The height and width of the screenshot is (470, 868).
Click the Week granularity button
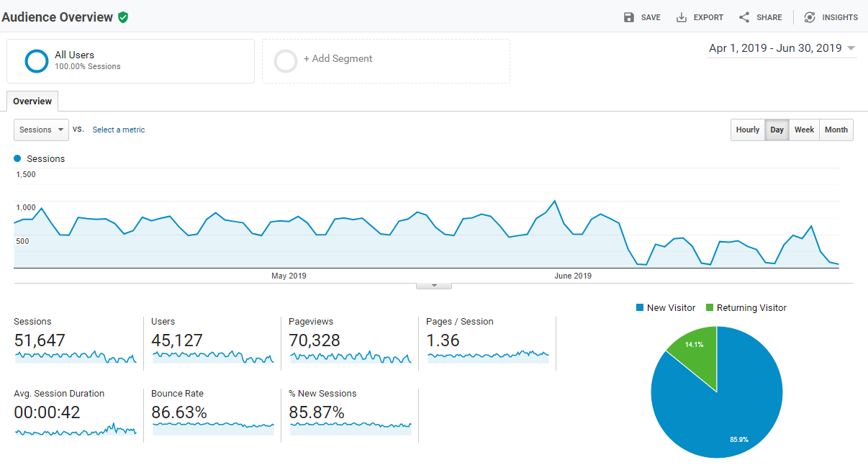coord(804,130)
